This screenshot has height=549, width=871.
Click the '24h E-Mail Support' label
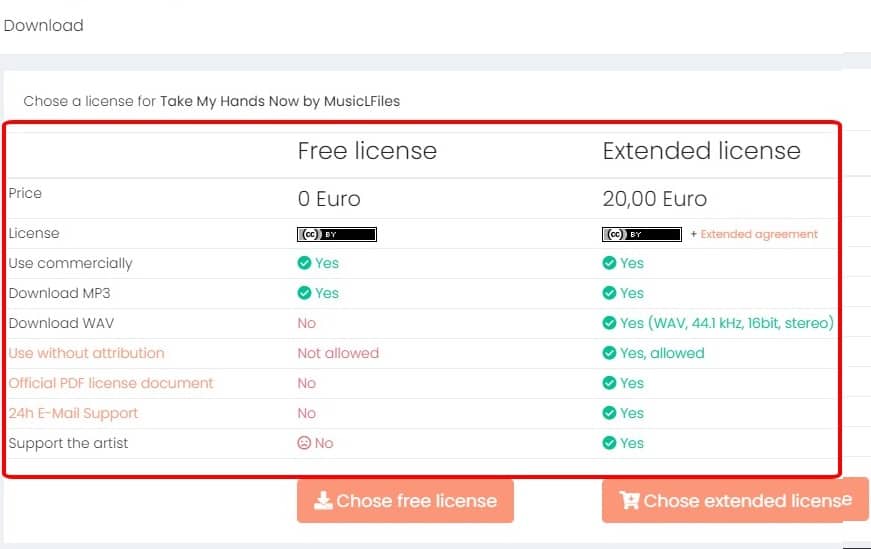tap(73, 413)
